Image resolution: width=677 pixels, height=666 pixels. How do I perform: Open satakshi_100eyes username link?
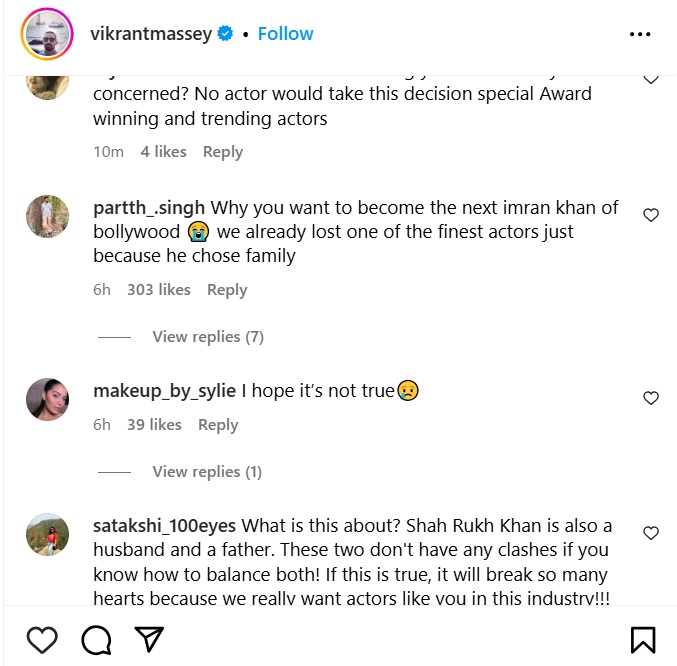click(x=165, y=526)
